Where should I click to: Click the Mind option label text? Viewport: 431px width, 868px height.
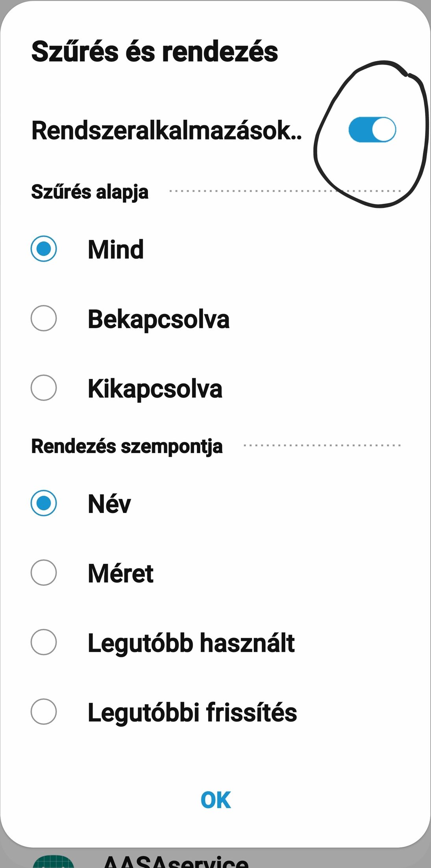click(116, 249)
